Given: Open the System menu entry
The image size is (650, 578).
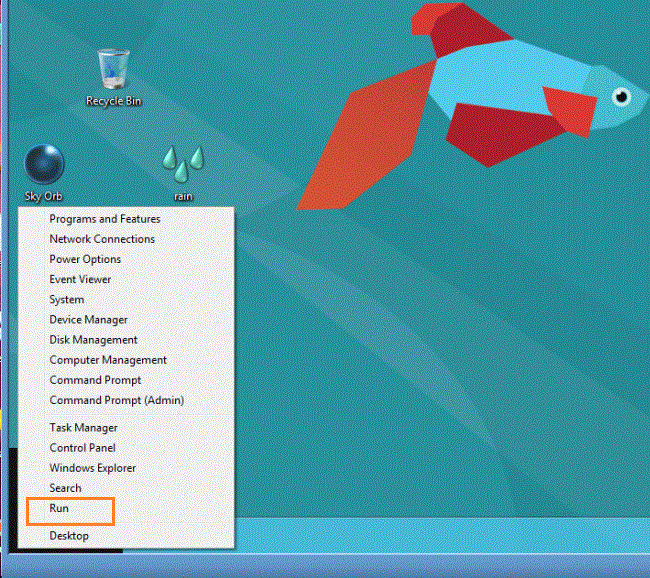Looking at the screenshot, I should pyautogui.click(x=126, y=299).
